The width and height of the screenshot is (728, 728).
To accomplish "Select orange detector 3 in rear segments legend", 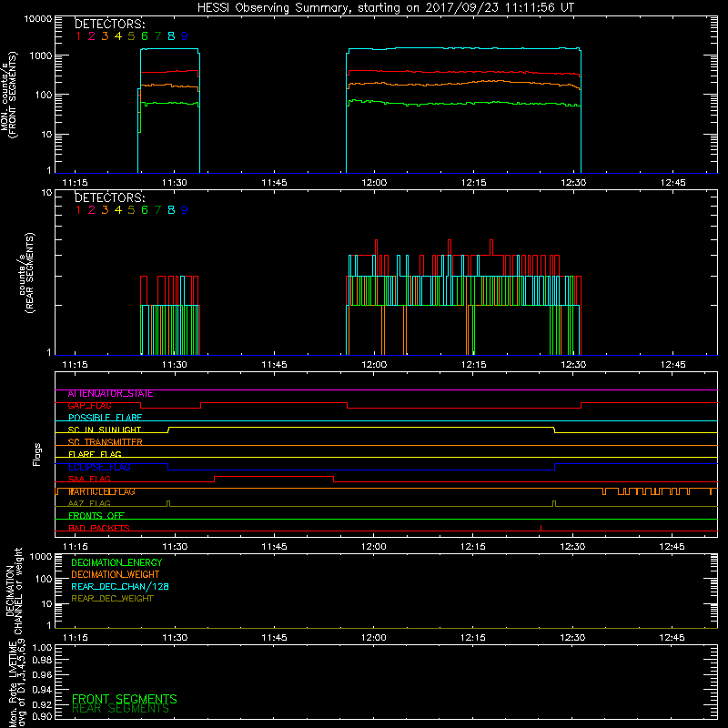I will [x=105, y=210].
